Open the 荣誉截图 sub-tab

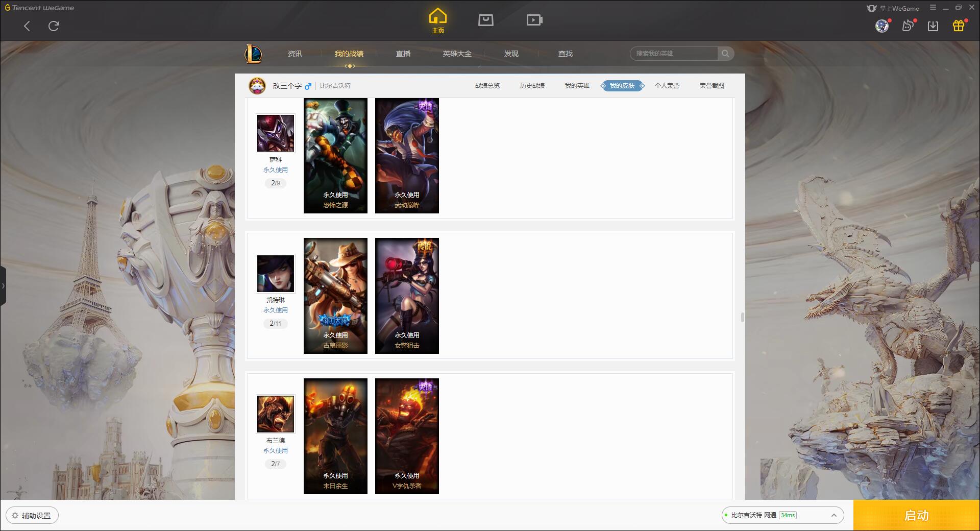click(x=712, y=86)
